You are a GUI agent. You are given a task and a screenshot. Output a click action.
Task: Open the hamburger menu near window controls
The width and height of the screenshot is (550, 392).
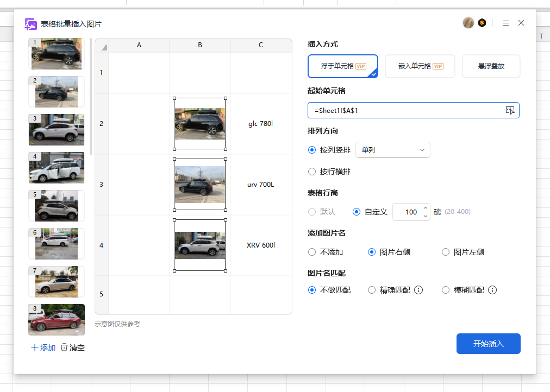(505, 23)
